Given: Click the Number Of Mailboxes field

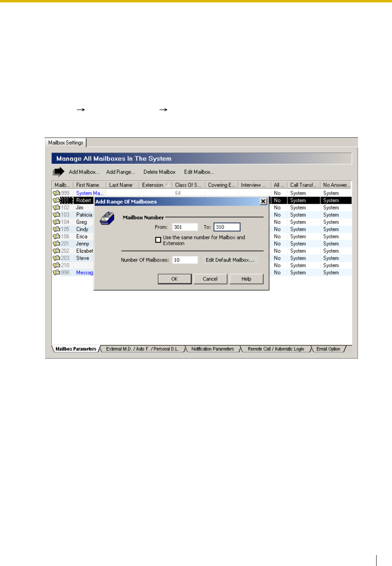Looking at the screenshot, I should [x=185, y=260].
